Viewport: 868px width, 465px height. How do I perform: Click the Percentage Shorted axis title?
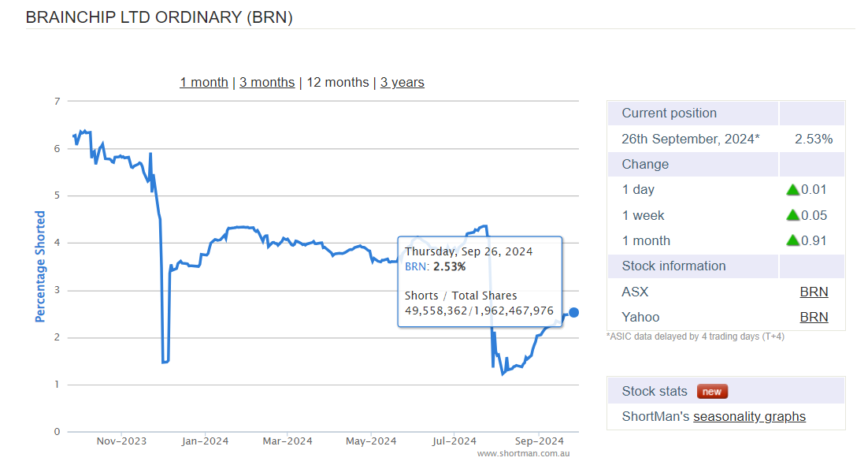[x=40, y=266]
